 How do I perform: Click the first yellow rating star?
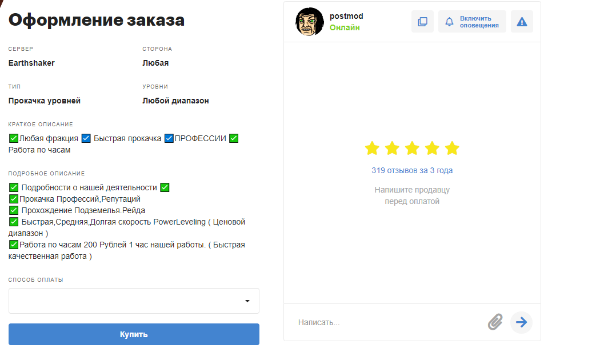[x=372, y=149]
